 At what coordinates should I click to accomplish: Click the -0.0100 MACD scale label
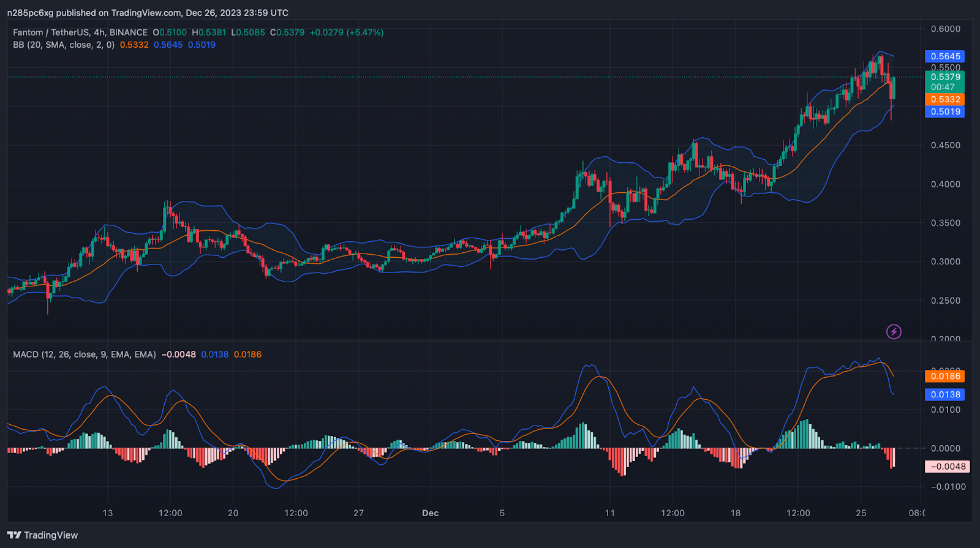pyautogui.click(x=948, y=487)
